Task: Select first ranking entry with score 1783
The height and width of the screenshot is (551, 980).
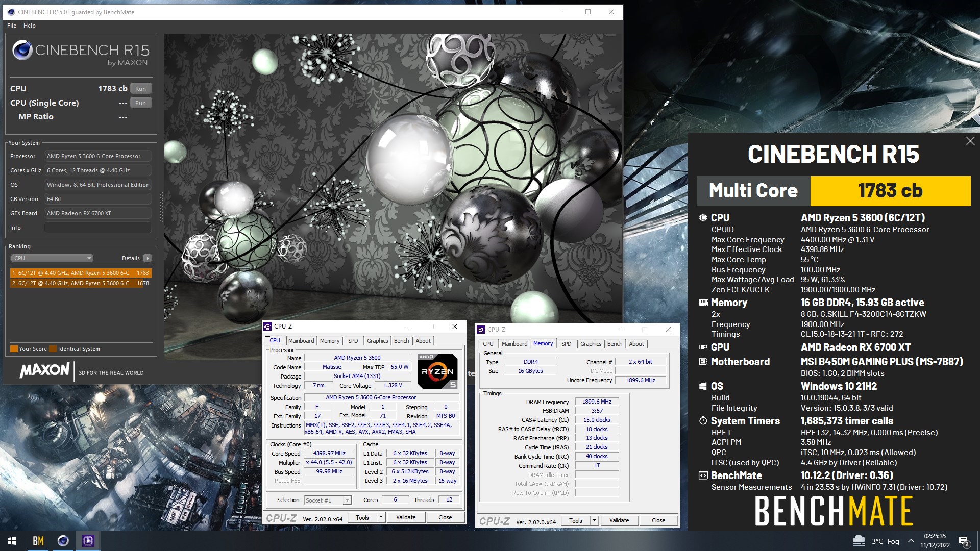Action: [81, 273]
